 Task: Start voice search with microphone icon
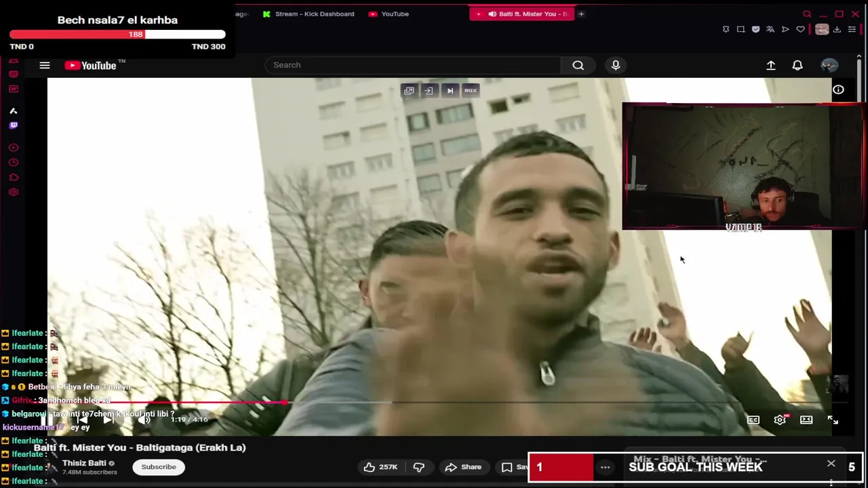pyautogui.click(x=616, y=65)
